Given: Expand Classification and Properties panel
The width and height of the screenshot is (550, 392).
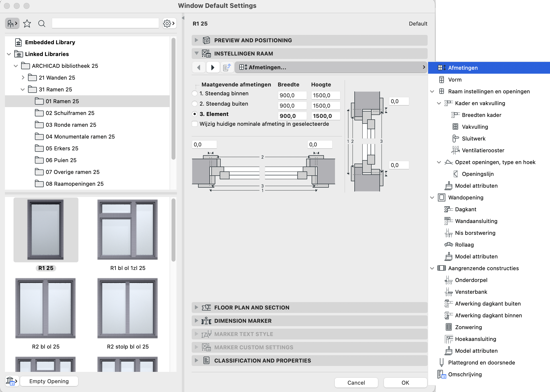Looking at the screenshot, I should tap(196, 360).
